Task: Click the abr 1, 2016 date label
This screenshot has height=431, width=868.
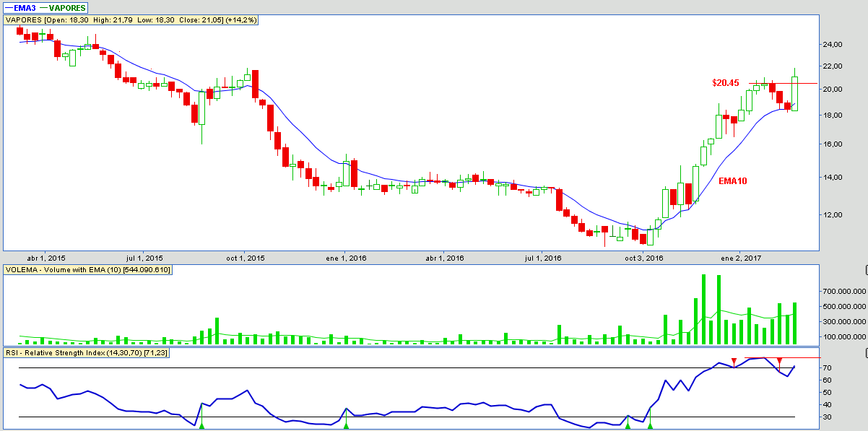Action: 444,258
